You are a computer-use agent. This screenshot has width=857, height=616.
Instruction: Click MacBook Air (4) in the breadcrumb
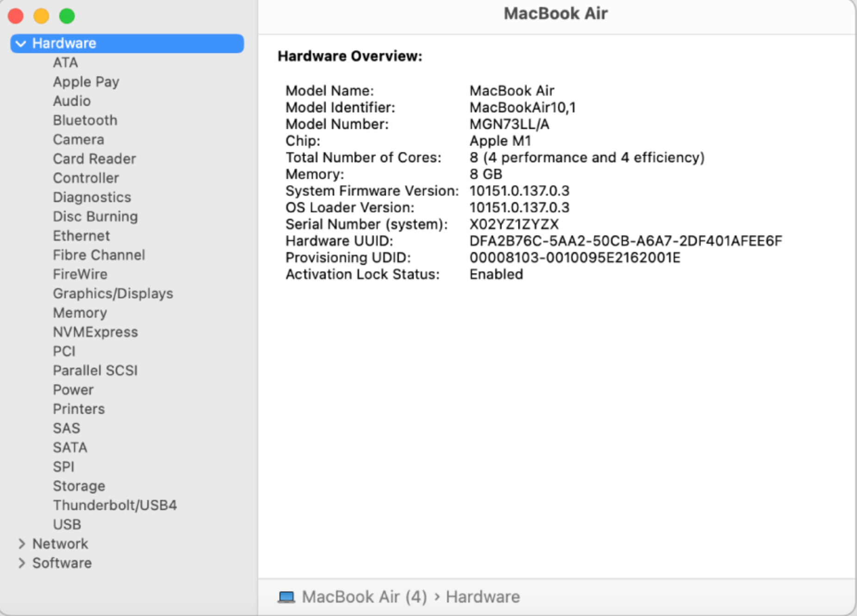364,597
